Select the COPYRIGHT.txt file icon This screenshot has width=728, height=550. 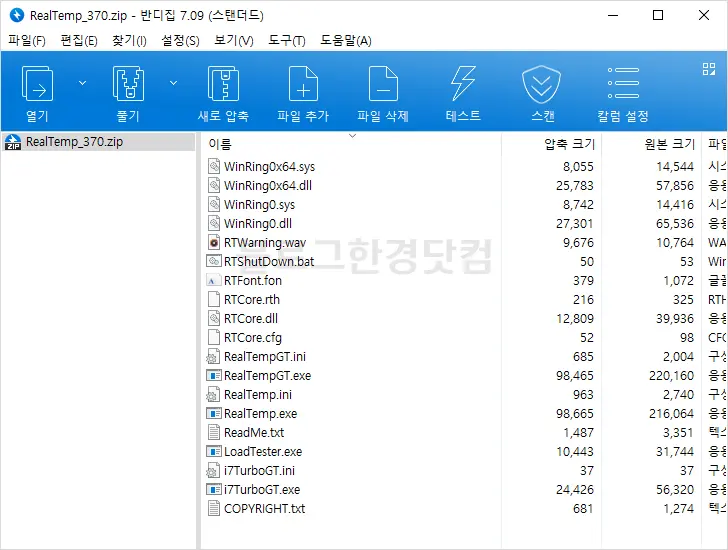point(214,509)
